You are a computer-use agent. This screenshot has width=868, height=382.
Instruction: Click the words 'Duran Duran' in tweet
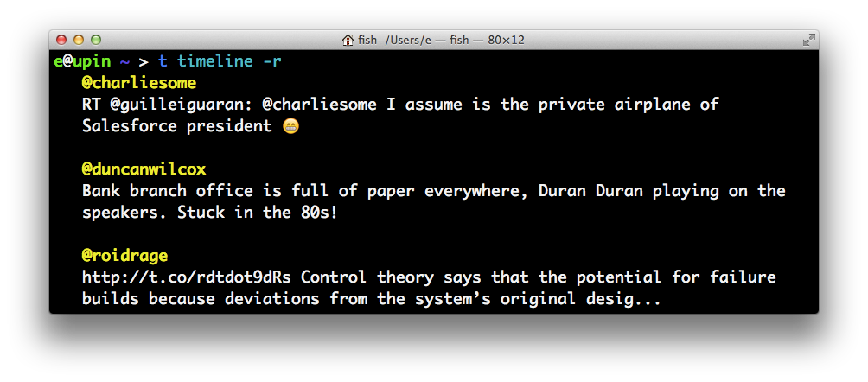590,191
